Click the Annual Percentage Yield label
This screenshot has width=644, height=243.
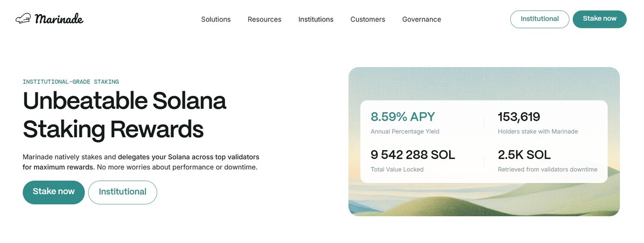pos(405,131)
